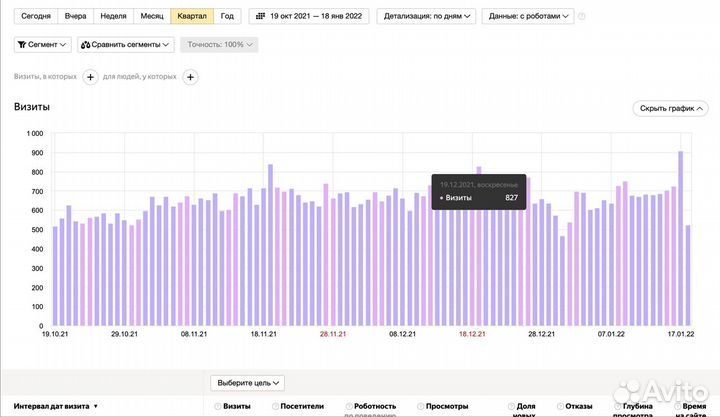Screen dimensions: 720x417
Task: Switch to the Год period tab
Action: click(227, 17)
